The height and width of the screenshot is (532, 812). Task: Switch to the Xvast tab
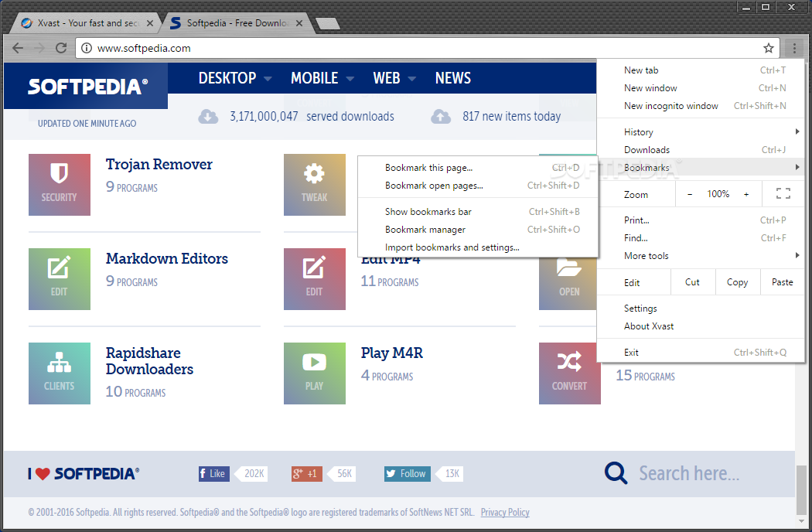[x=85, y=23]
